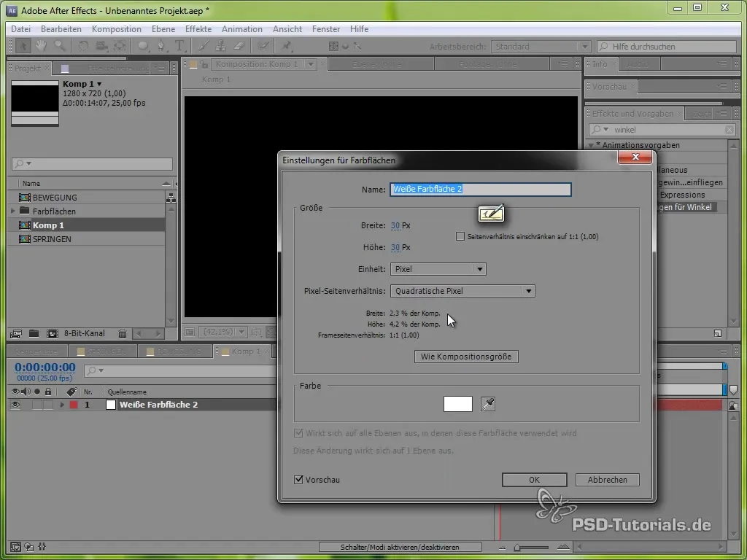Screen dimensions: 747x560
Task: Open the project flowchart icon beside BEWEGUNG
Action: pyautogui.click(x=171, y=198)
